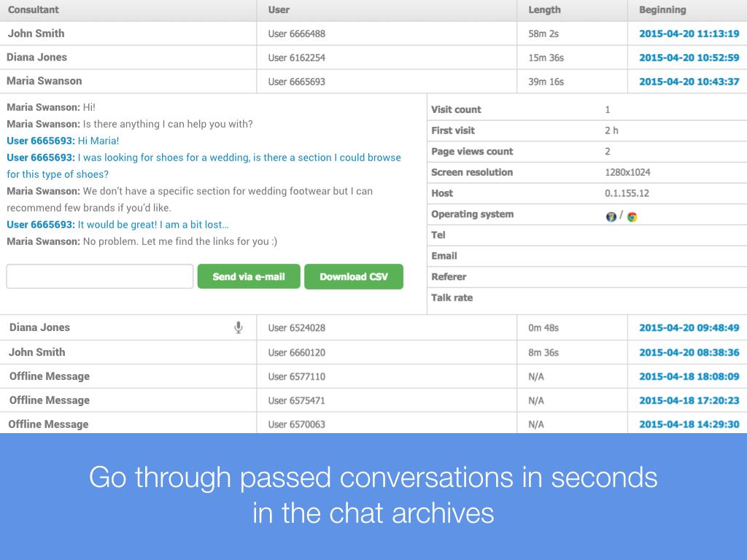The width and height of the screenshot is (747, 560).
Task: Expand Diana Jones's chat with User 6162254
Action: [37, 57]
